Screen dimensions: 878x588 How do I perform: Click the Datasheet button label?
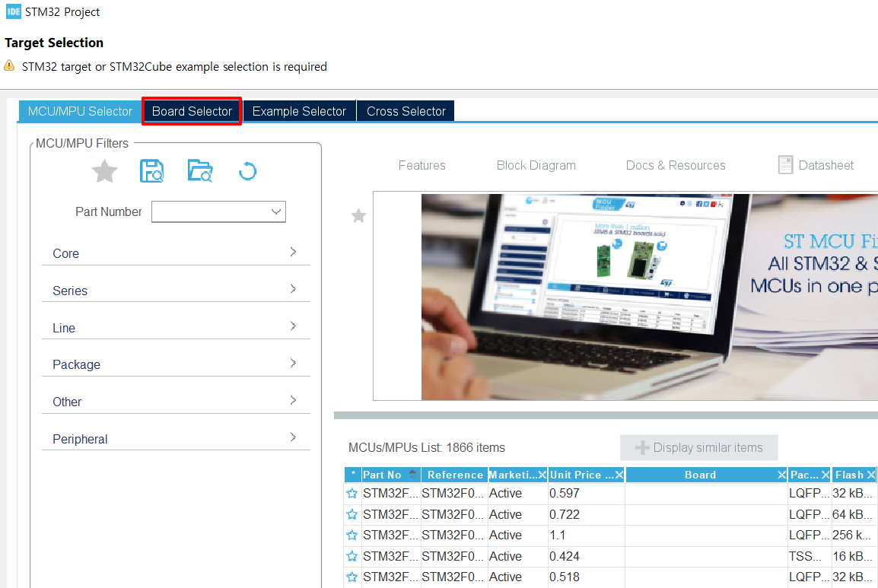click(x=826, y=165)
